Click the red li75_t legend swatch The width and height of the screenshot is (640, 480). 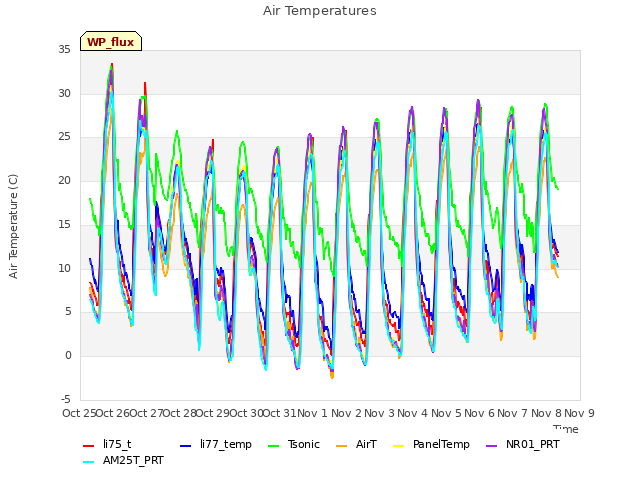89,446
